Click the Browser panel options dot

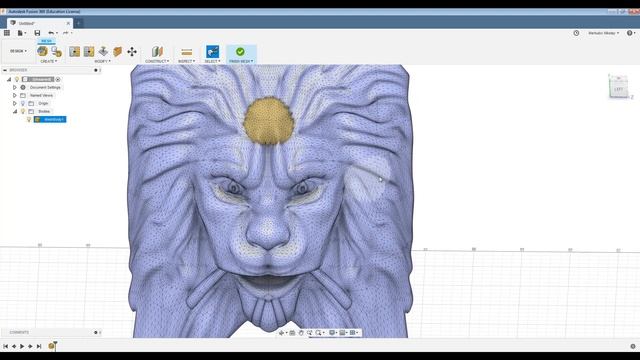pyautogui.click(x=96, y=70)
